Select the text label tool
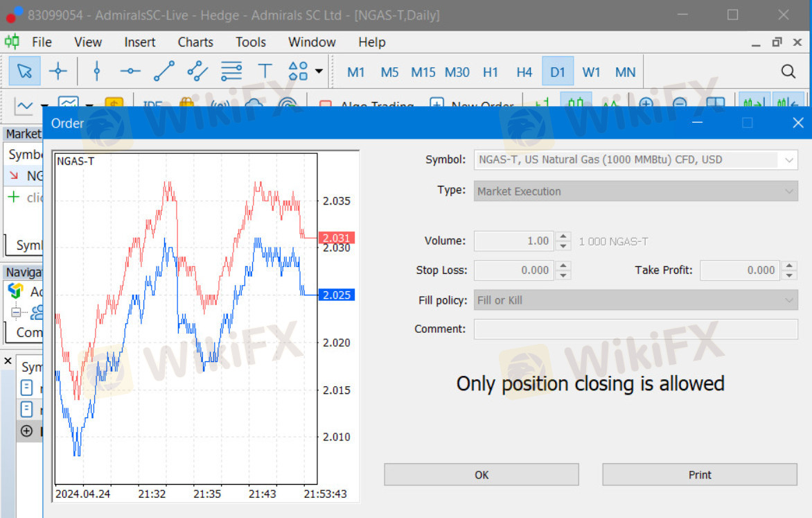The width and height of the screenshot is (812, 518). pos(265,71)
